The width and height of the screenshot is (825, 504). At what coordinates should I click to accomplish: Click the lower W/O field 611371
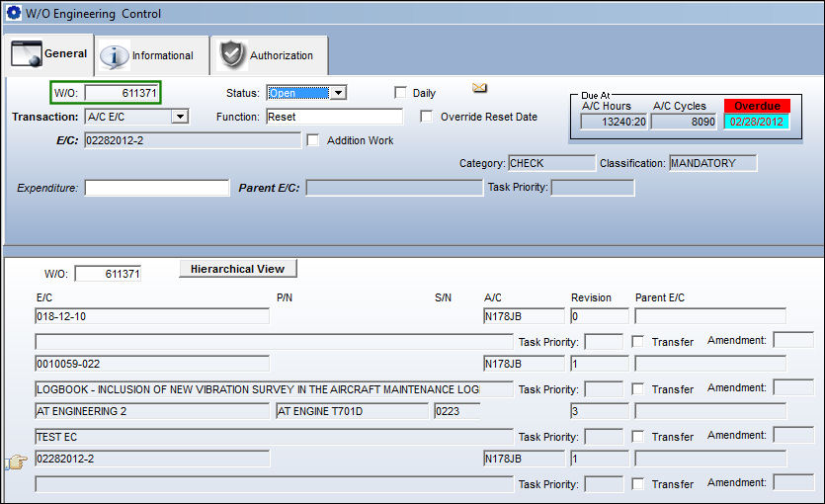(108, 274)
